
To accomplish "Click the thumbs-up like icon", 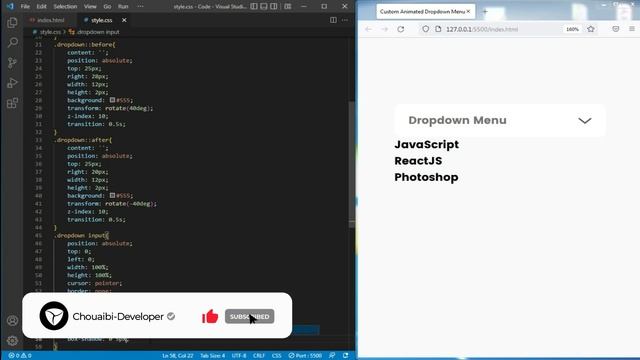I will click(210, 316).
